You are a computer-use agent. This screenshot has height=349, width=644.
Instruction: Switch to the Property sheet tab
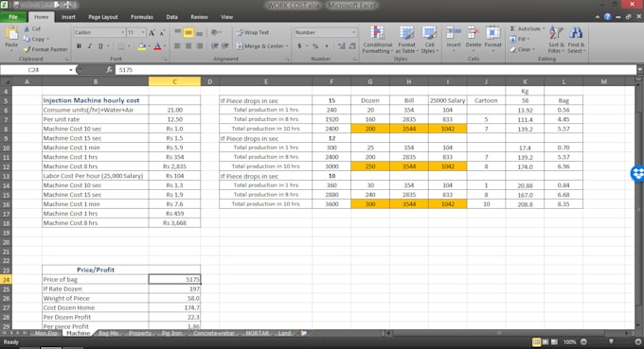pyautogui.click(x=140, y=333)
